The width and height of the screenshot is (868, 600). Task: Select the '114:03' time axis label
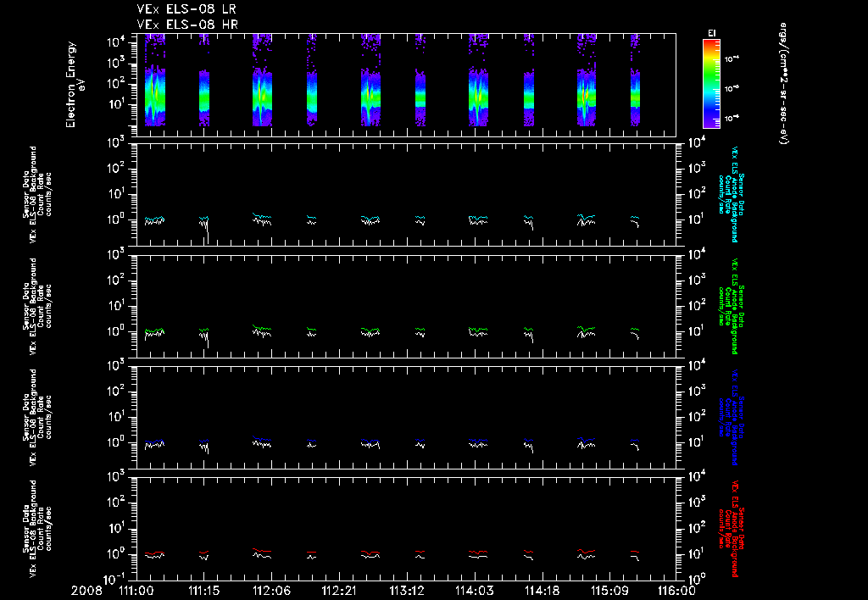[x=475, y=592]
